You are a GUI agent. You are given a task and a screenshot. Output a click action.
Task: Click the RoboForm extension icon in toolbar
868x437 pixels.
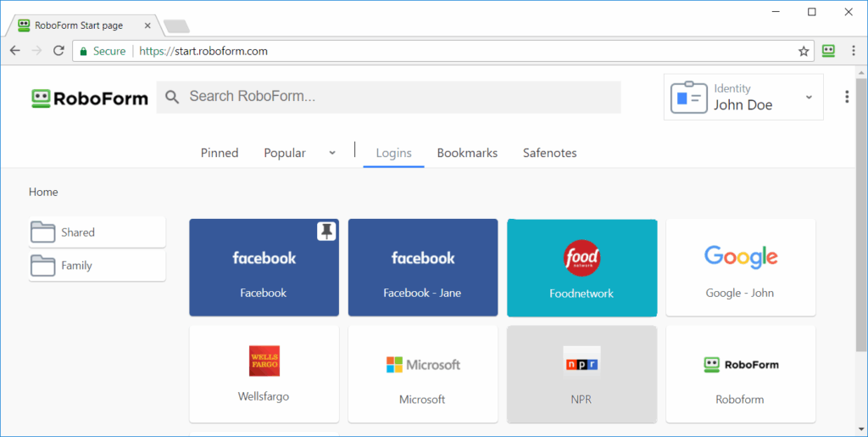828,51
